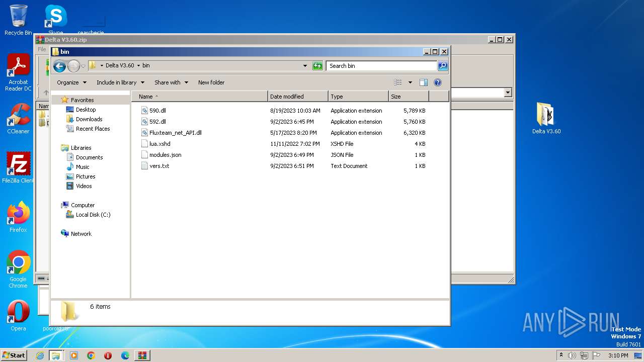The width and height of the screenshot is (644, 362).
Task: Open recent pages dropdown beside Forward
Action: coord(84,66)
